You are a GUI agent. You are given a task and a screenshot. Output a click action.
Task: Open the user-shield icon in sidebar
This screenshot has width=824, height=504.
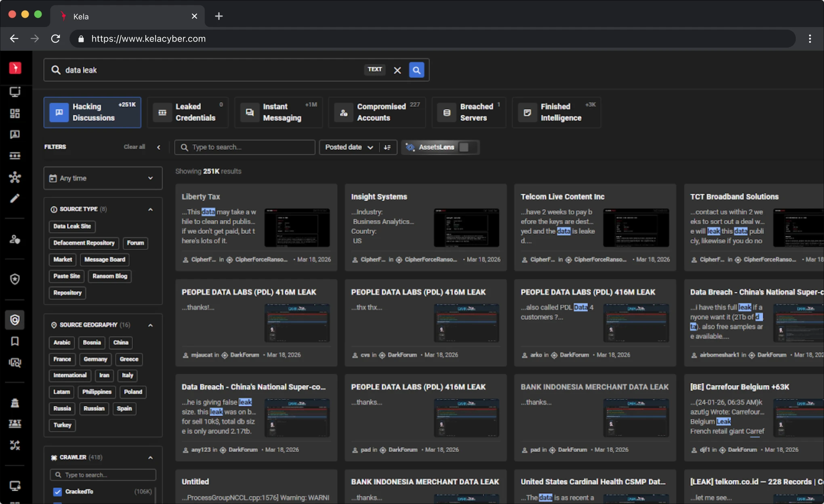coord(15,239)
